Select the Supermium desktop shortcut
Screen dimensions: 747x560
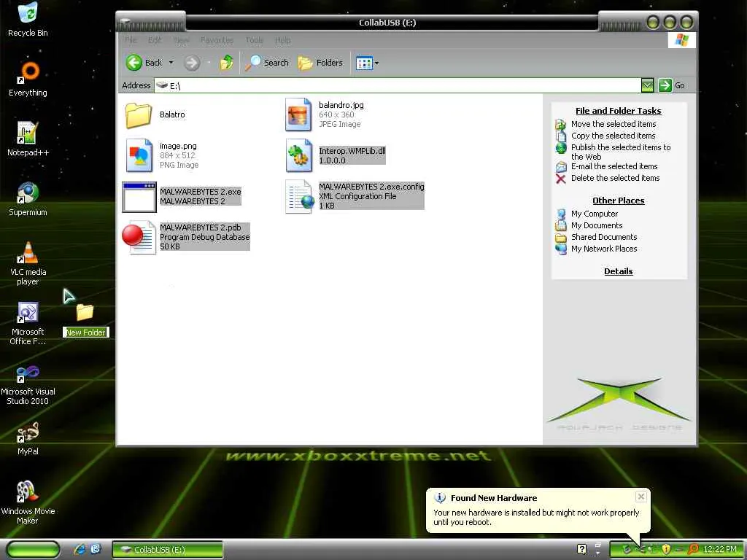pos(28,199)
